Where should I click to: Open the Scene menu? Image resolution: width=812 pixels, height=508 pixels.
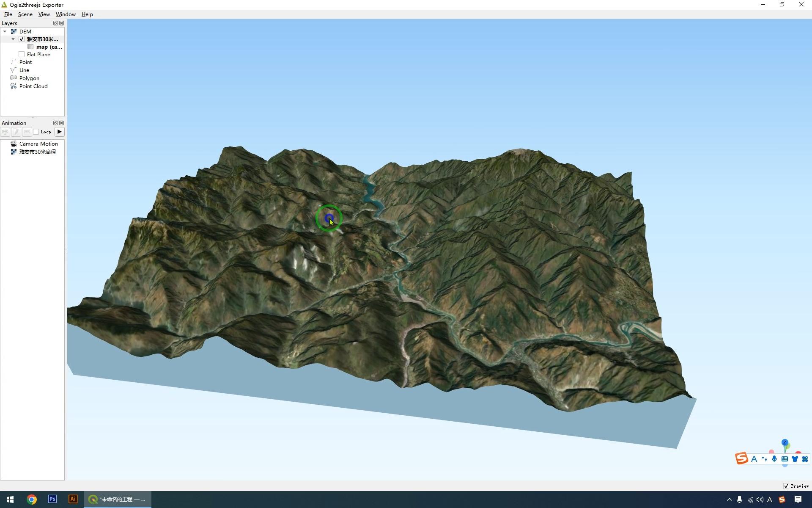tap(25, 14)
